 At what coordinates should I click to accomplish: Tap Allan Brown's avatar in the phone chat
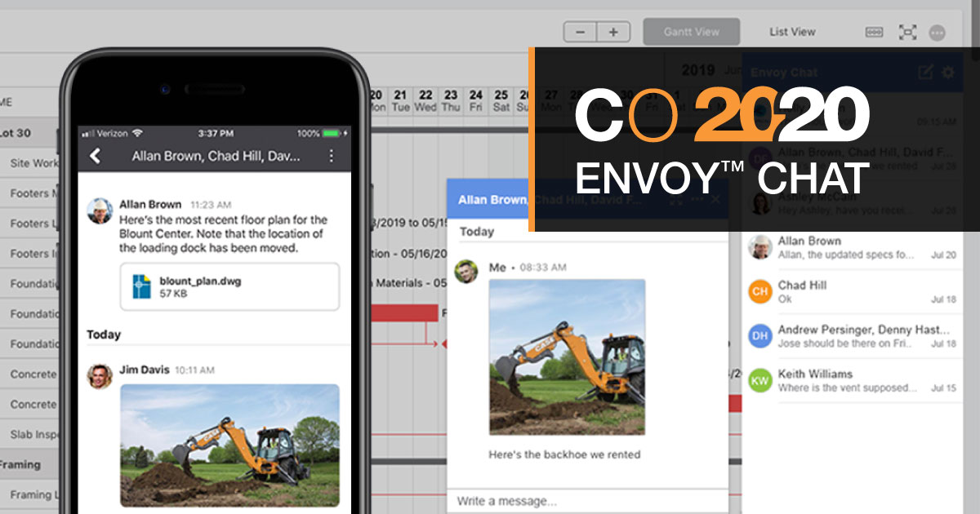point(100,210)
